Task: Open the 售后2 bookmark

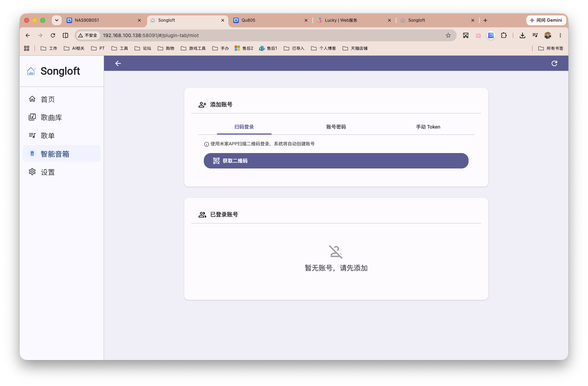Action: (244, 48)
